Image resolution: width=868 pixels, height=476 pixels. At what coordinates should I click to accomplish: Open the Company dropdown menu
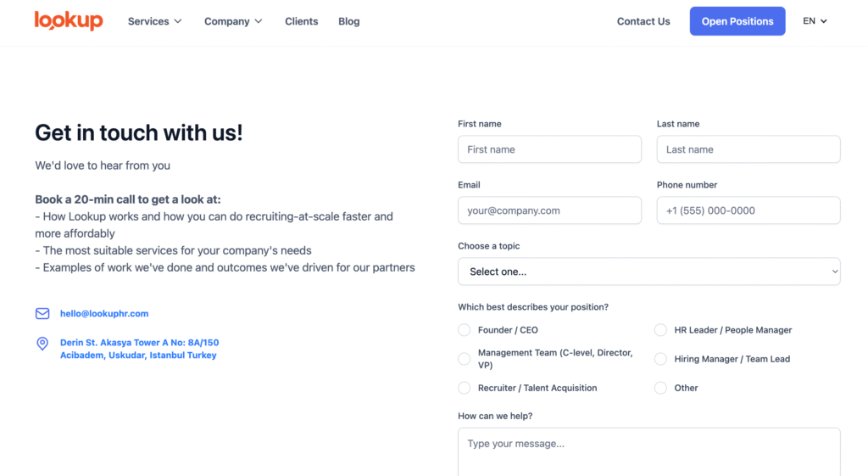coord(233,21)
